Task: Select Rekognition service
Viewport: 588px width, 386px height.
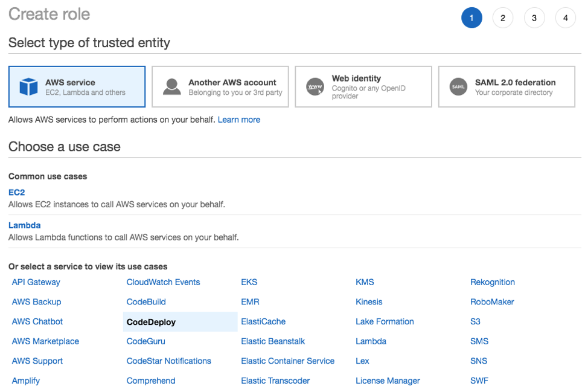Action: [493, 282]
